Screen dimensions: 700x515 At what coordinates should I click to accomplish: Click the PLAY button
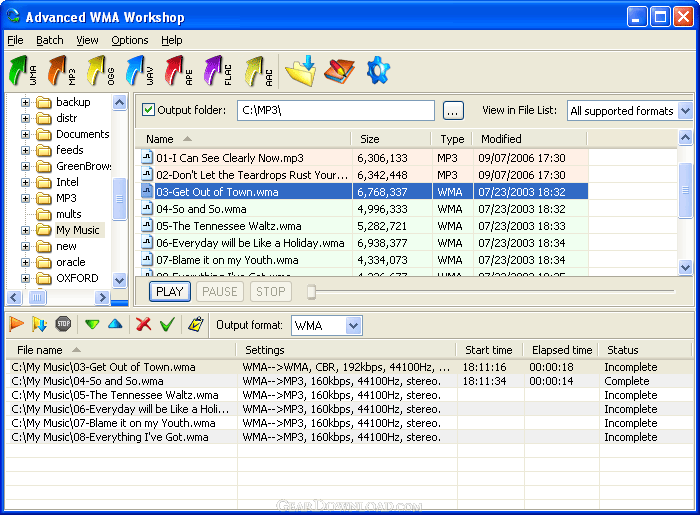click(170, 291)
